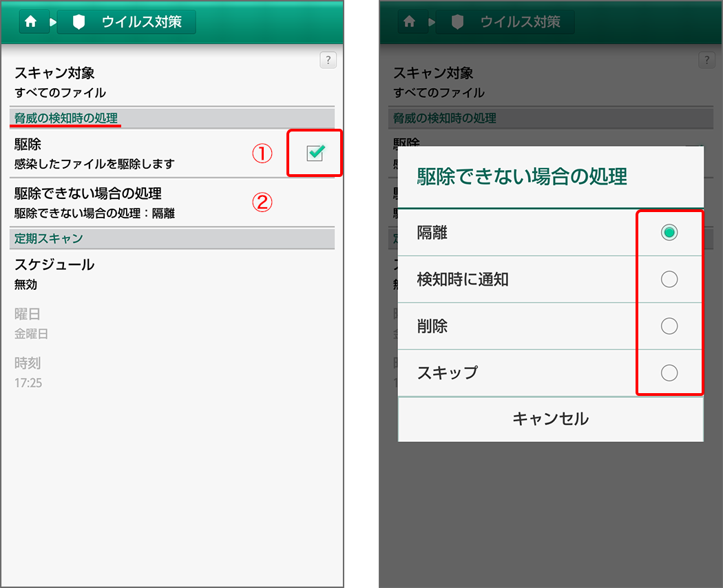
Task: Select the 検知時に通知 option
Action: point(669,279)
